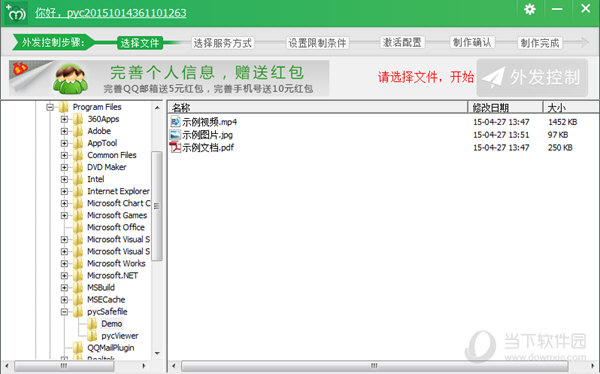
Task: Click the 250 KB size cell
Action: [560, 147]
